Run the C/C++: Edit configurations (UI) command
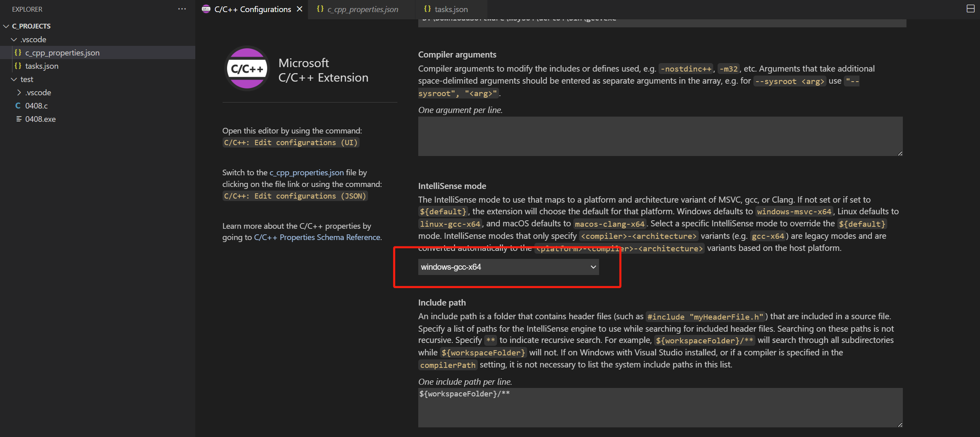980x437 pixels. click(x=291, y=142)
